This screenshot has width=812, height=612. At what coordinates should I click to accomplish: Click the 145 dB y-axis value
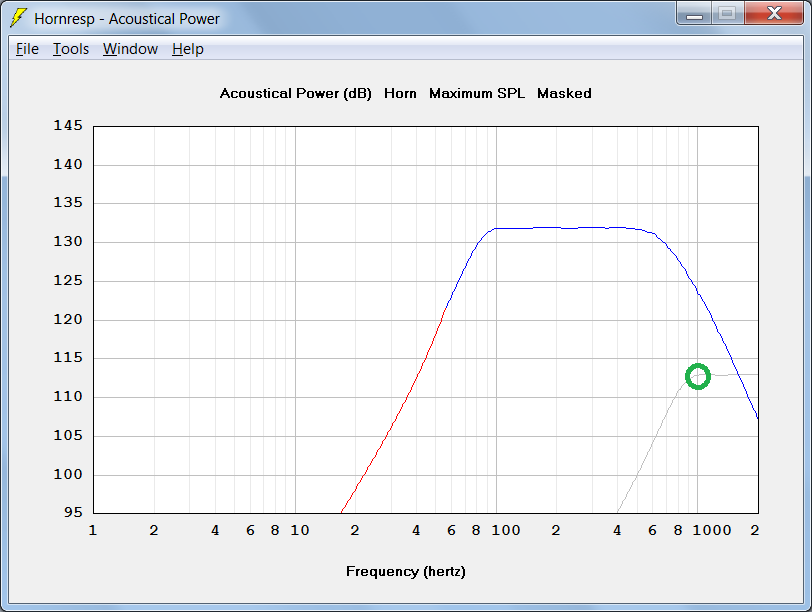[x=68, y=125]
